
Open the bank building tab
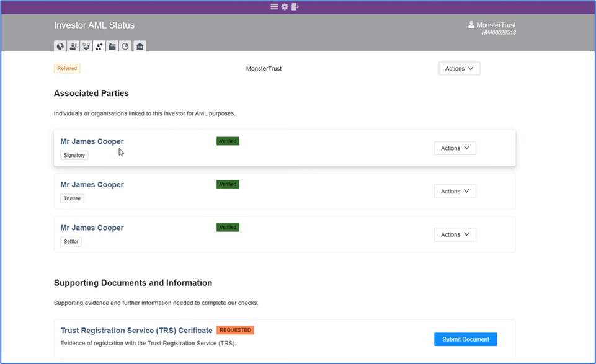(140, 47)
